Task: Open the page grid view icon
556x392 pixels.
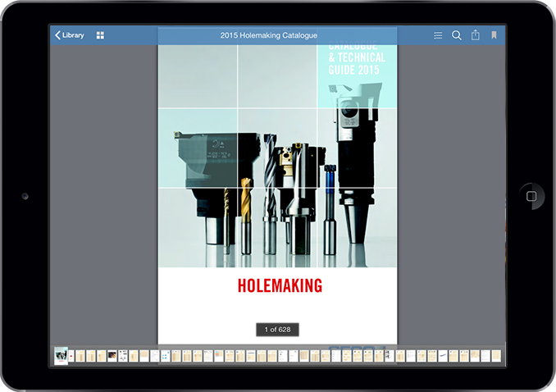Action: point(100,35)
